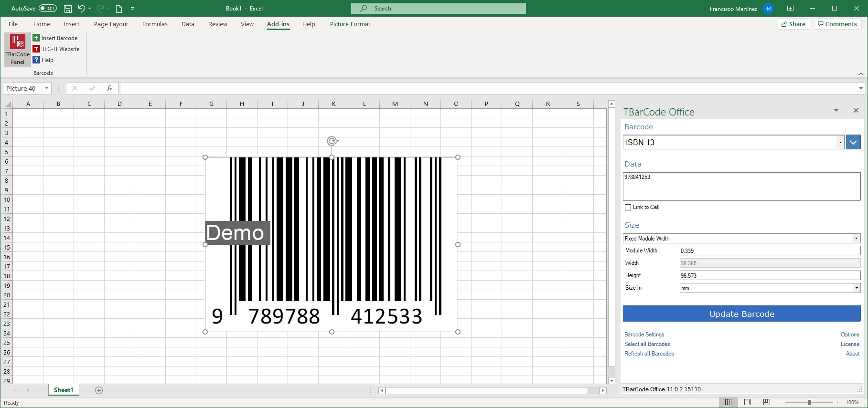868x408 pixels.
Task: Click Refresh all Barcodes link
Action: 649,354
